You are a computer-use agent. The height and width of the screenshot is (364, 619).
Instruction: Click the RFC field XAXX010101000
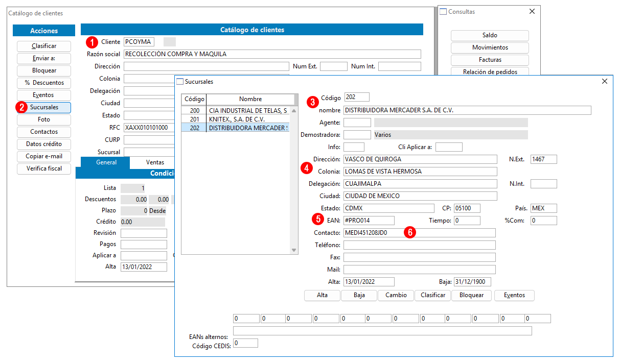point(149,128)
